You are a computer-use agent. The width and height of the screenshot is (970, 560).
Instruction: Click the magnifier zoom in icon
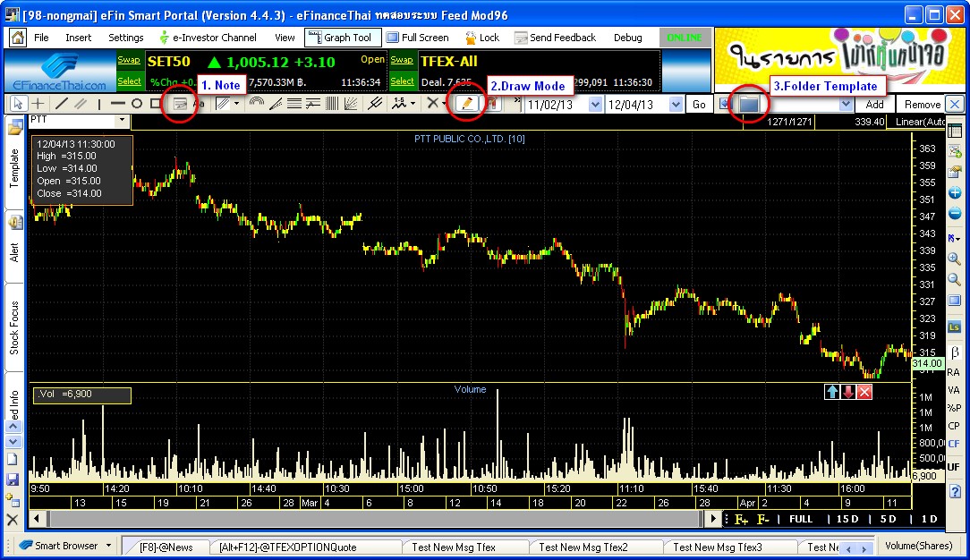(x=955, y=259)
